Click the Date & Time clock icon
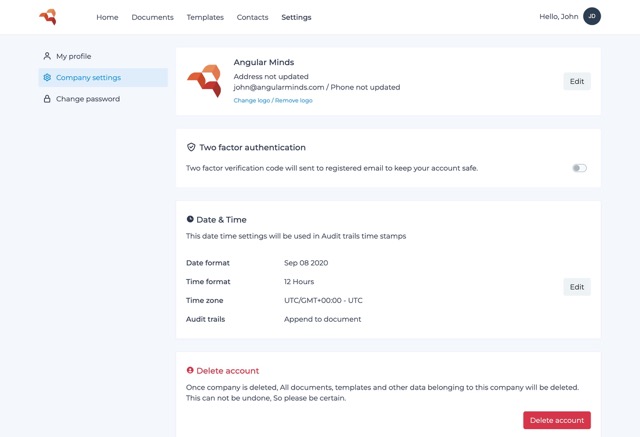Screen dimensions: 640x437 [x=190, y=219]
